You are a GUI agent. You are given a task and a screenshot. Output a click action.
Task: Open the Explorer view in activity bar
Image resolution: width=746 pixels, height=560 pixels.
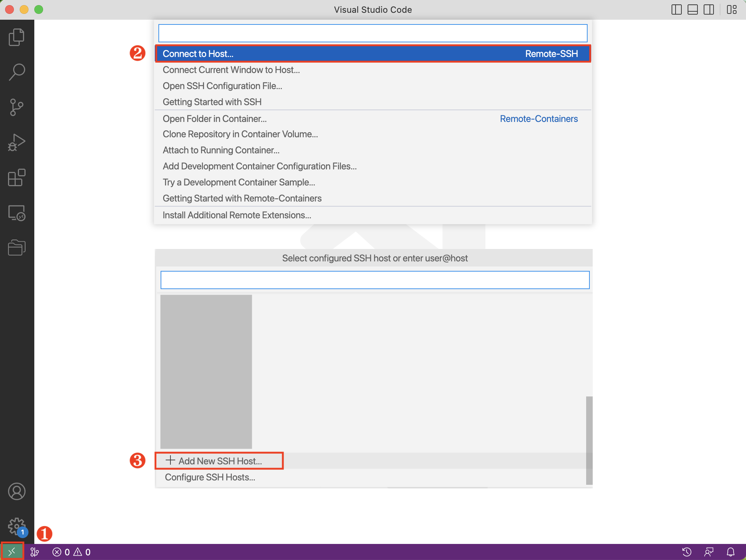(17, 37)
